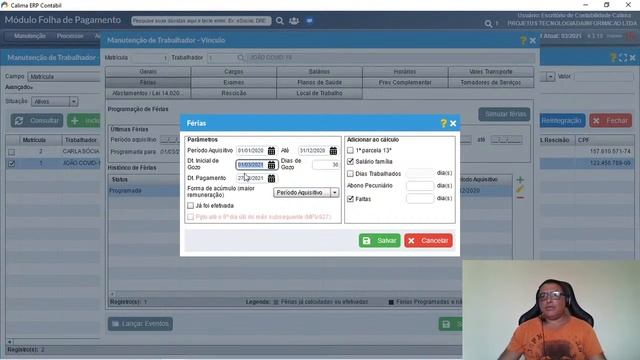Save the vacation with Salvar button

[x=380, y=240]
